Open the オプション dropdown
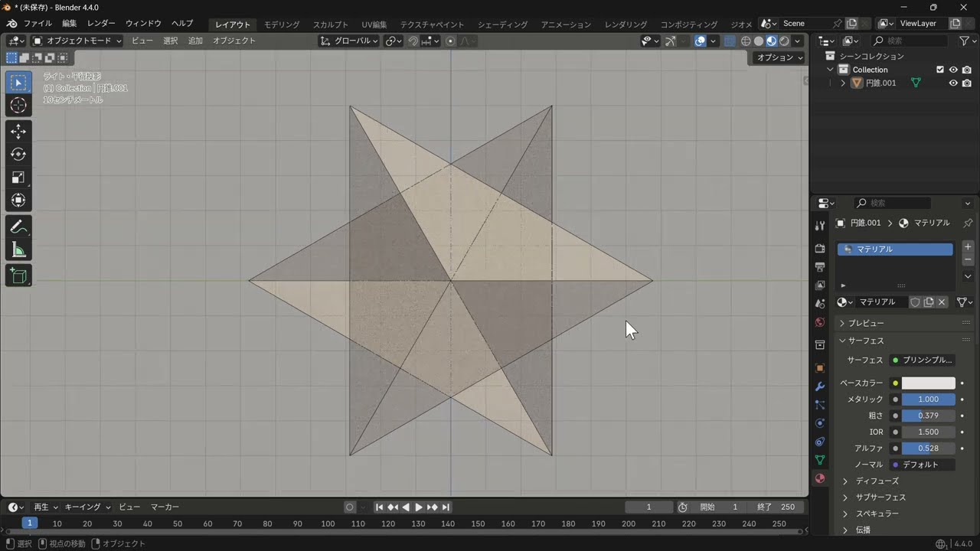Image resolution: width=980 pixels, height=551 pixels. click(779, 57)
